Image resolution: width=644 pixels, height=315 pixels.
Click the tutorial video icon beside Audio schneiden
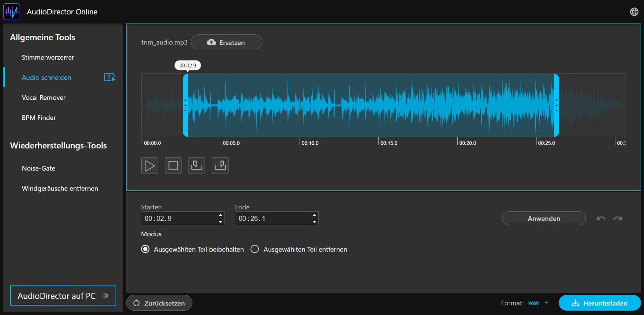tap(109, 77)
